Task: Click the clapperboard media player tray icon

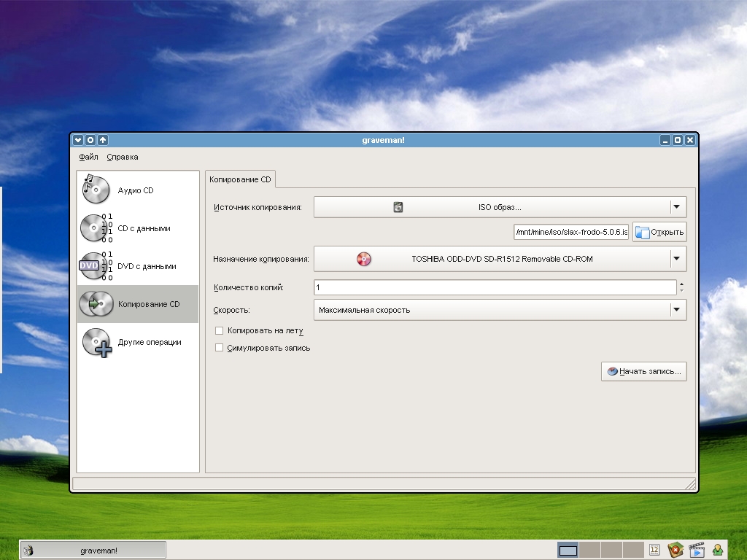Action: coord(696,550)
